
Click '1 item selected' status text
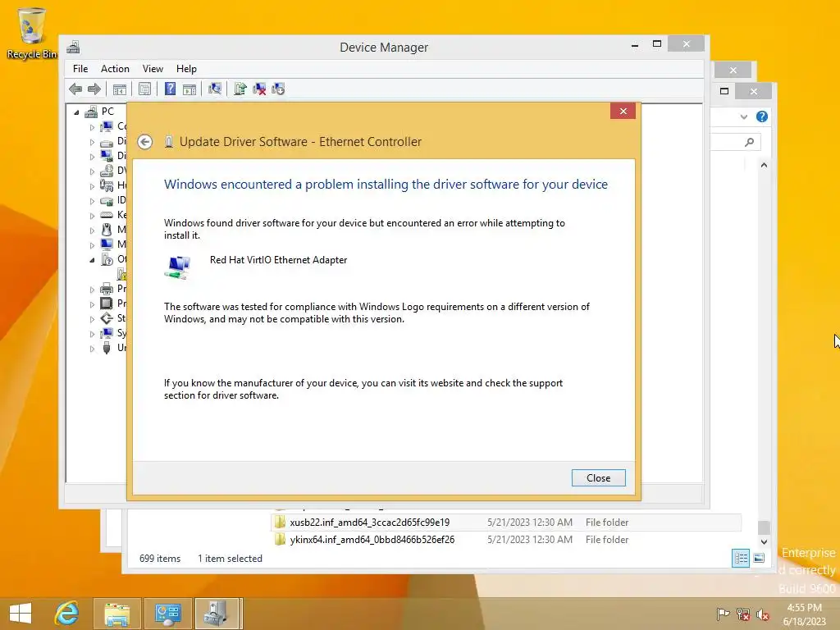230,558
